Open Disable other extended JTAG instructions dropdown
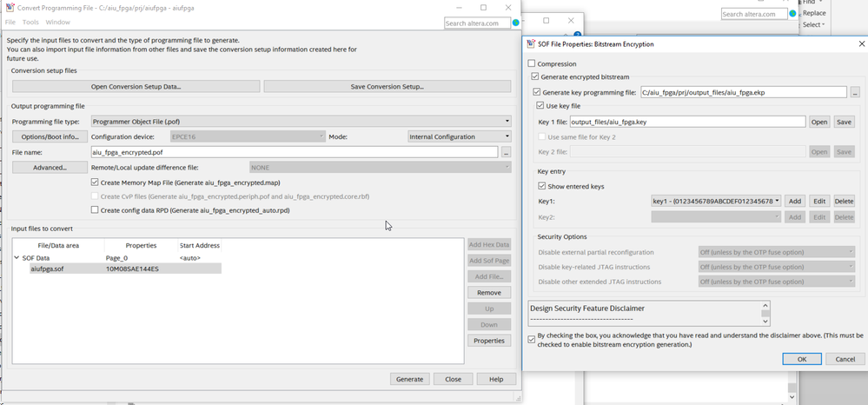Image resolution: width=868 pixels, height=405 pixels. click(777, 282)
